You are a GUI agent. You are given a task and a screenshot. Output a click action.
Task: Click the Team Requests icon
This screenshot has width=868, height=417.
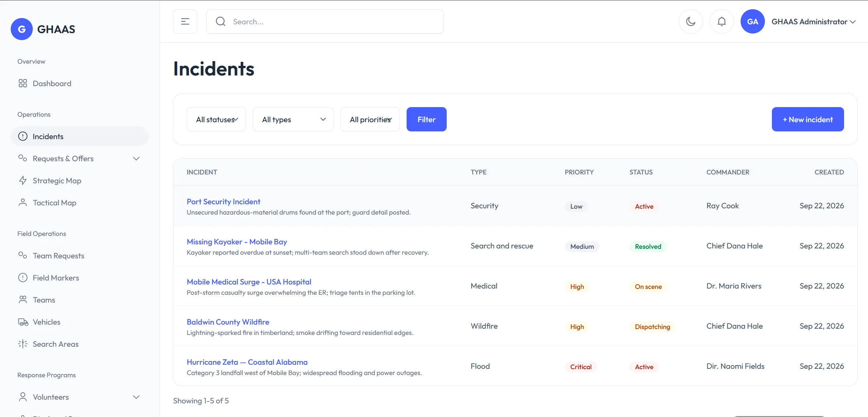23,255
